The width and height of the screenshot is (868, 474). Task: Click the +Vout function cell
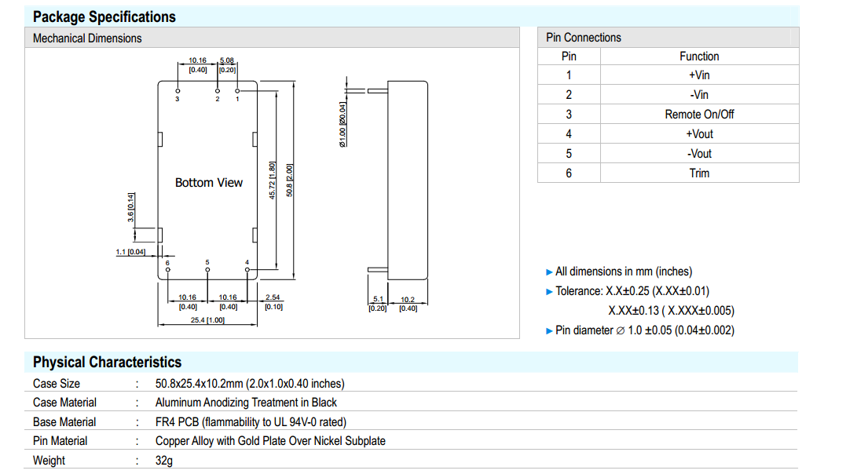(x=699, y=133)
